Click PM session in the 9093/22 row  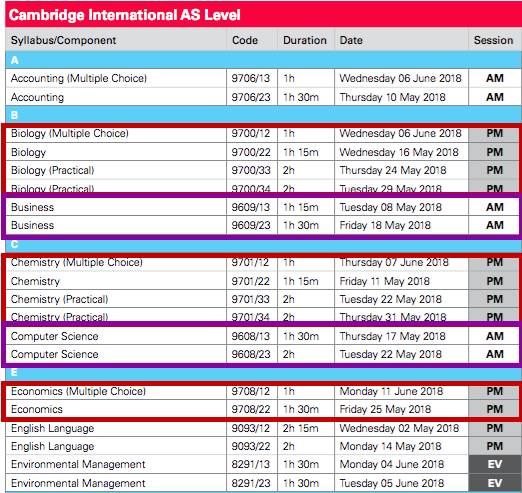coord(495,446)
